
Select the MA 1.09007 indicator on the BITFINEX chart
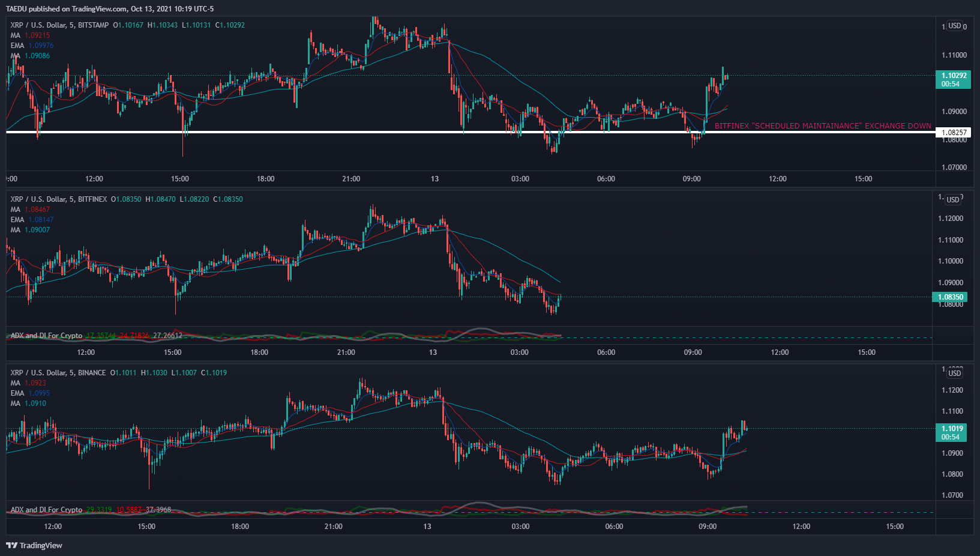(x=30, y=230)
